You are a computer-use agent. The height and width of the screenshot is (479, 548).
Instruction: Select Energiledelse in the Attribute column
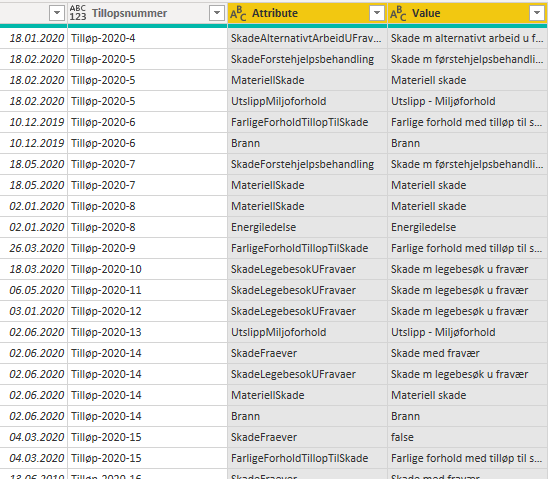point(307,227)
